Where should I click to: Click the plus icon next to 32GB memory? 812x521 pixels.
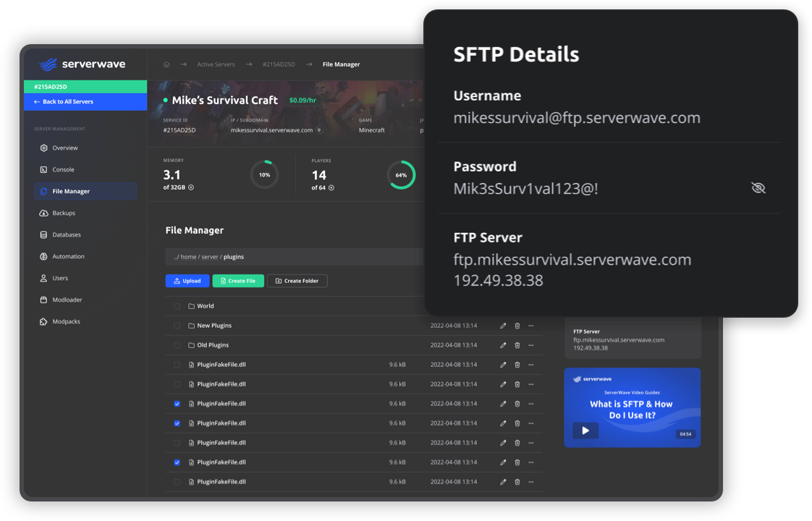[x=191, y=187]
